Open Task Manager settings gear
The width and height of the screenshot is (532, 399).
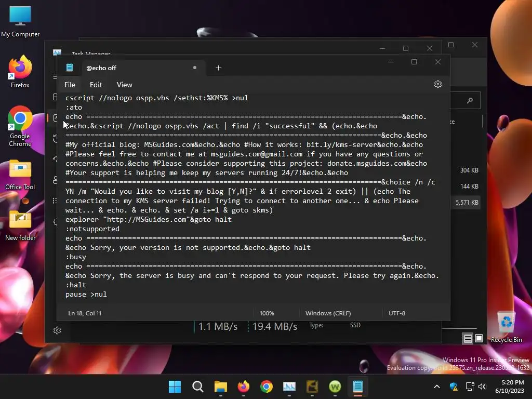[57, 330]
